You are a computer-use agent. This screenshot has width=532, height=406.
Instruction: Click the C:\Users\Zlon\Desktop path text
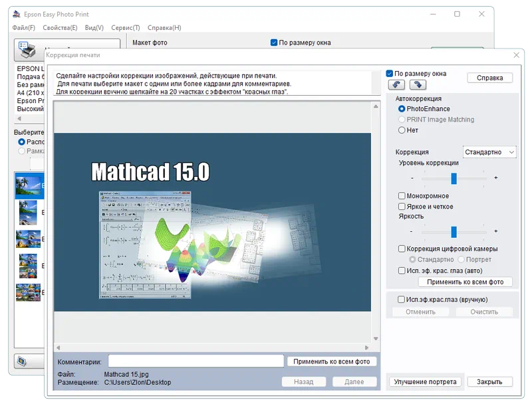point(138,382)
